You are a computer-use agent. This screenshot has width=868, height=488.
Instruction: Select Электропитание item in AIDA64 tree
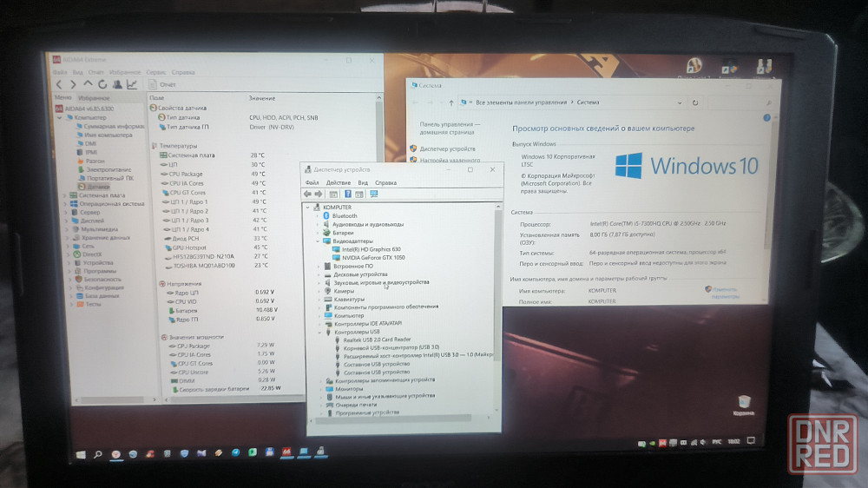pos(105,169)
